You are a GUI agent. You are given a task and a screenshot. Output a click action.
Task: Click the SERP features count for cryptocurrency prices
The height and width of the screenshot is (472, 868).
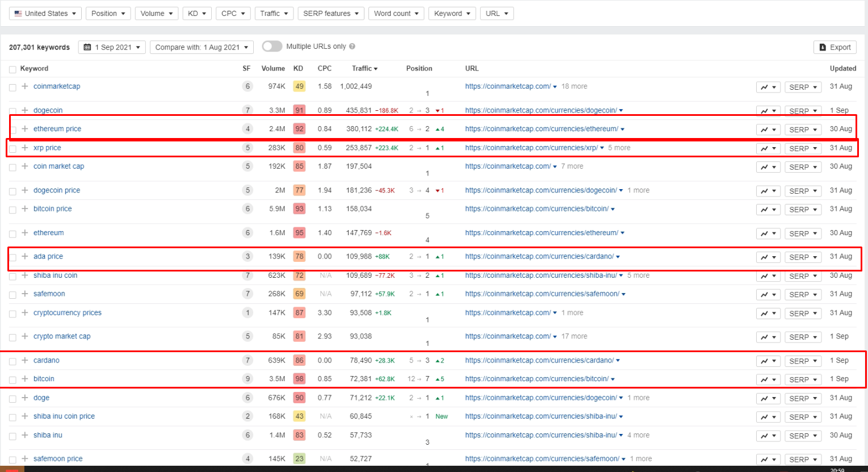247,313
